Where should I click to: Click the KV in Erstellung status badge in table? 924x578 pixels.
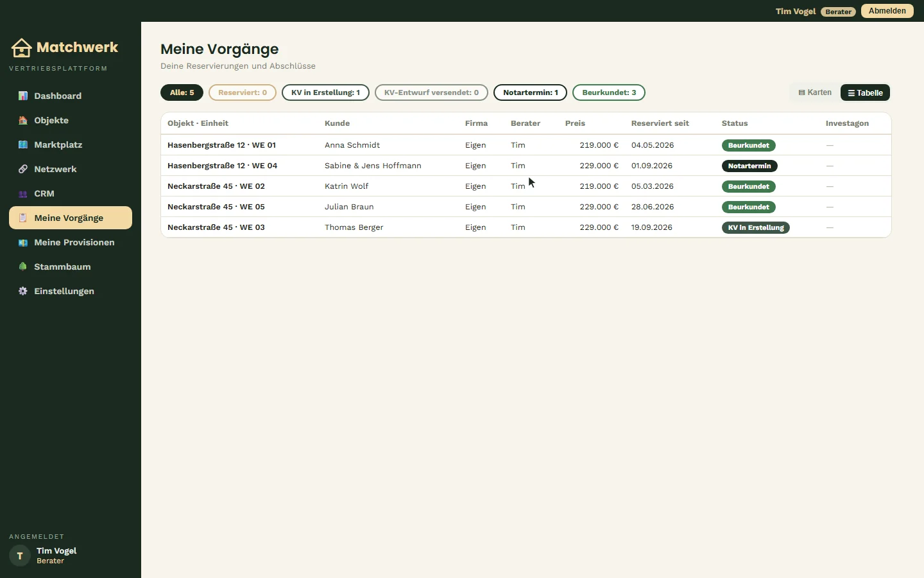pos(756,227)
